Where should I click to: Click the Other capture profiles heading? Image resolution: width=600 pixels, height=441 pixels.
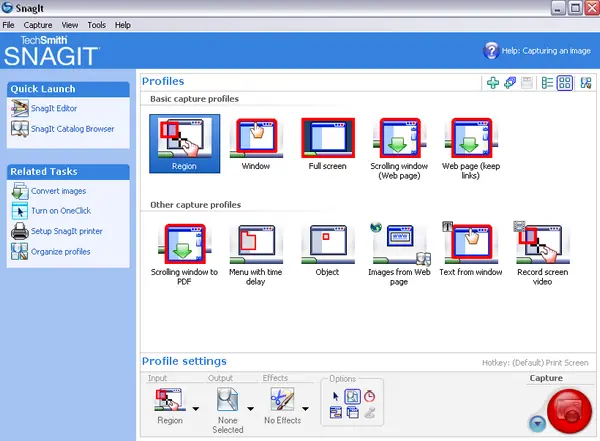tap(196, 205)
